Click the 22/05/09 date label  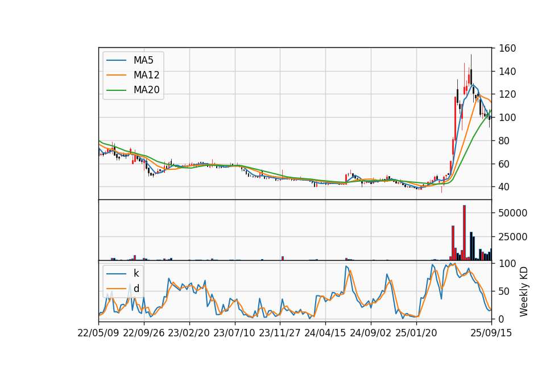pyautogui.click(x=98, y=333)
